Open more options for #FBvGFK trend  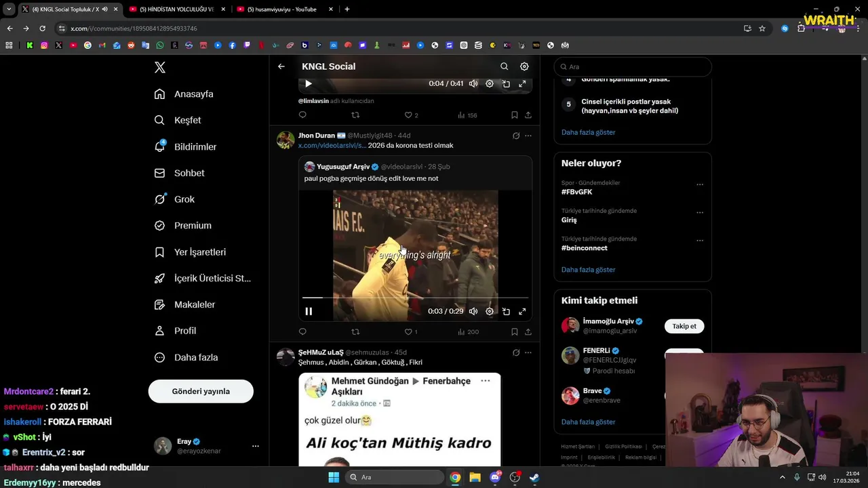[x=700, y=184]
